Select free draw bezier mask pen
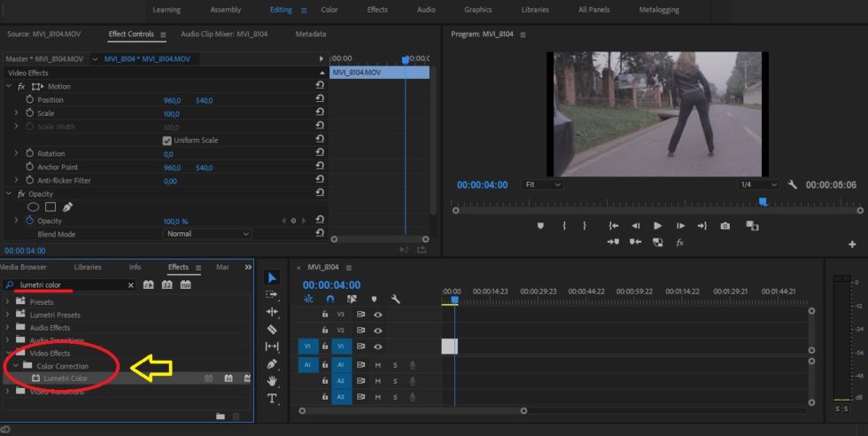 click(67, 206)
